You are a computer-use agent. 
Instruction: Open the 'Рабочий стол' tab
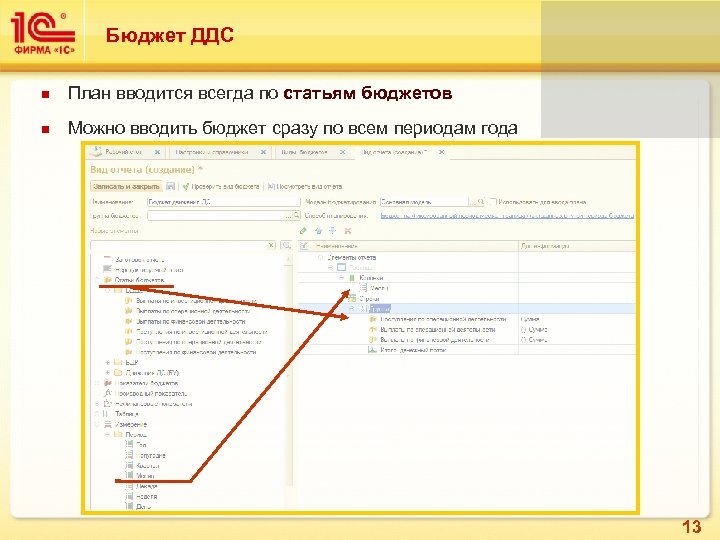123,152
